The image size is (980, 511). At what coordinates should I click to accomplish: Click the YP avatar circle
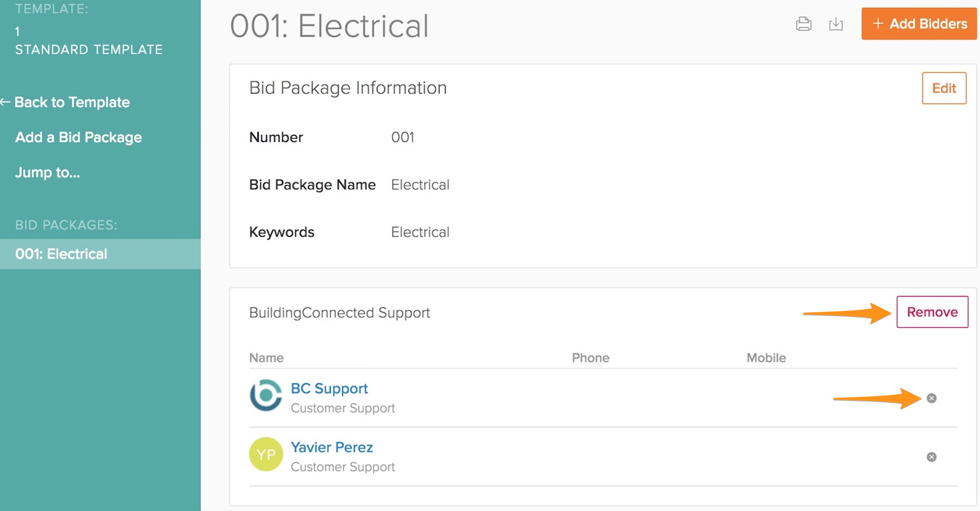[266, 454]
